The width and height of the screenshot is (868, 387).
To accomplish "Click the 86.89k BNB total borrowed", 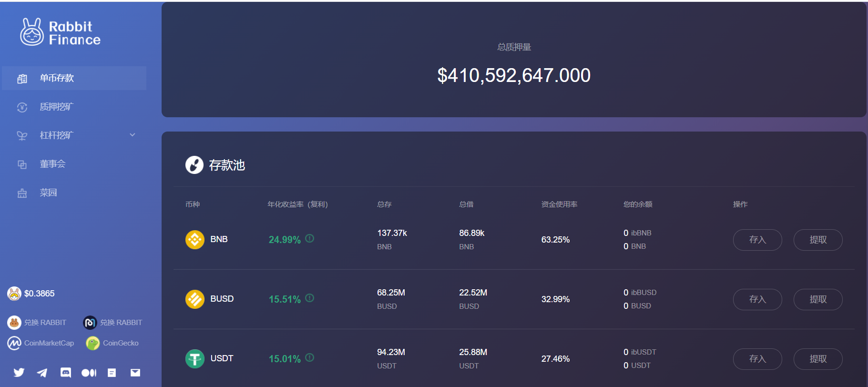I will point(471,233).
